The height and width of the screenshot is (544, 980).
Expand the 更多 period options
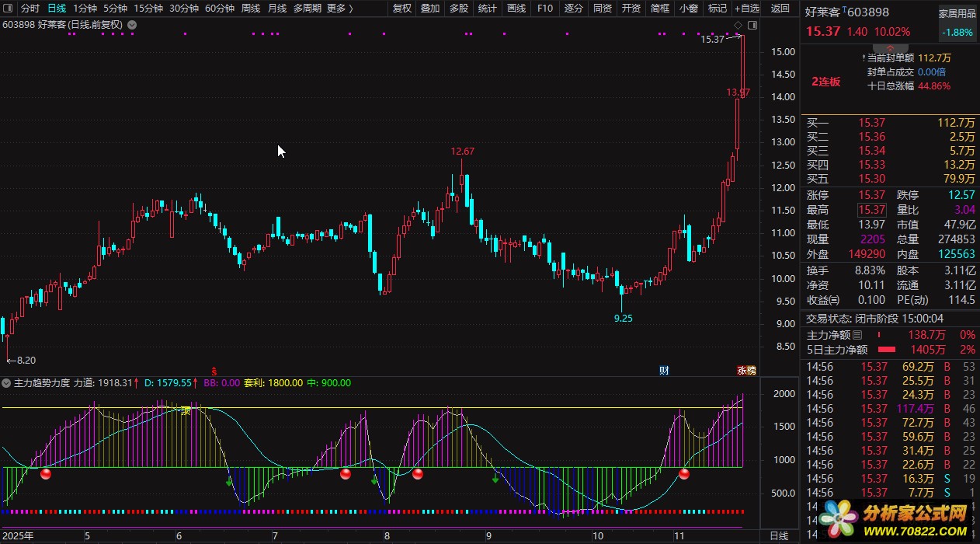pyautogui.click(x=339, y=9)
